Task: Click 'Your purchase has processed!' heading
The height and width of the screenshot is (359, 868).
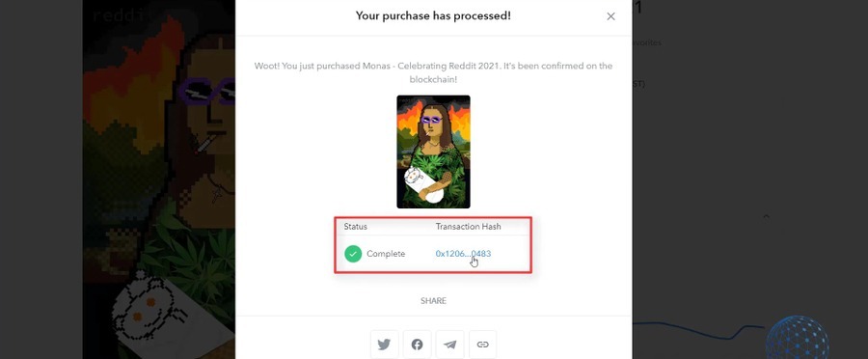Action: [x=433, y=15]
